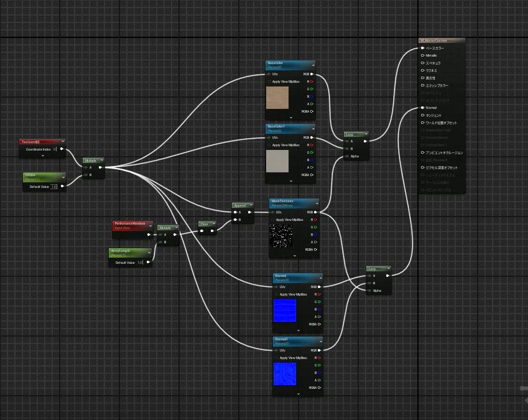Click the blue Normal1 texture thumbnail
The width and height of the screenshot is (528, 420).
pyautogui.click(x=285, y=374)
